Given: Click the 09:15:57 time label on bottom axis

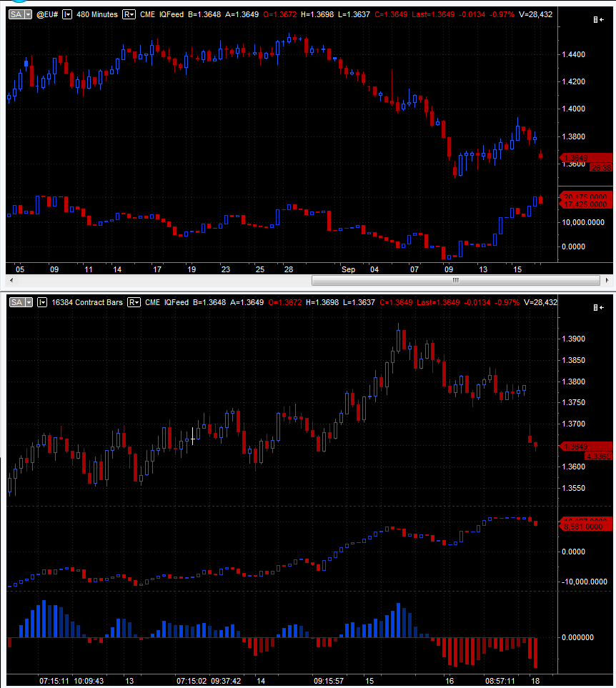Looking at the screenshot, I should [x=329, y=681].
